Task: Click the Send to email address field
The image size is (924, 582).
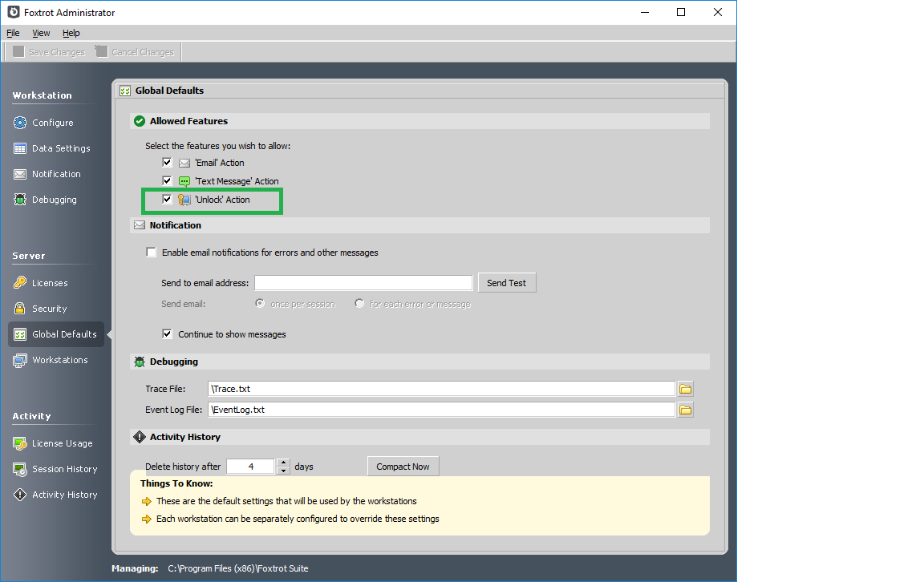Action: (363, 283)
